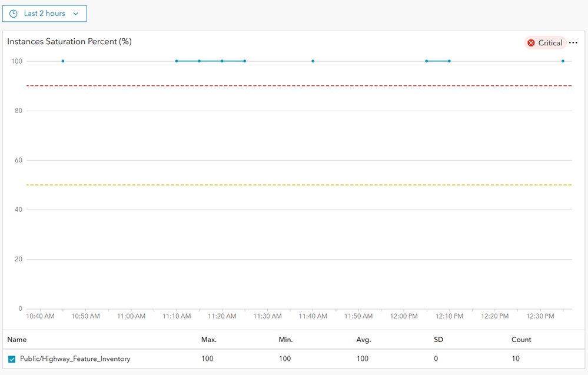Sort table by Name column header
The width and height of the screenshot is (588, 375).
pos(17,340)
